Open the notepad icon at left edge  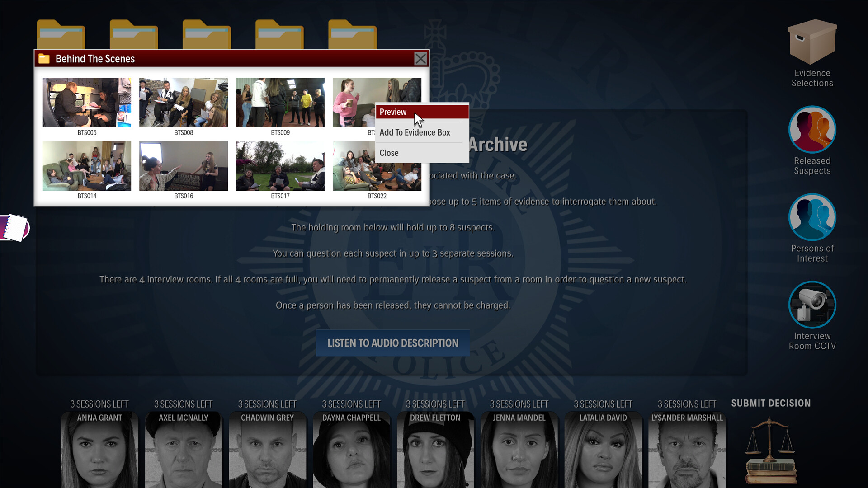[14, 228]
